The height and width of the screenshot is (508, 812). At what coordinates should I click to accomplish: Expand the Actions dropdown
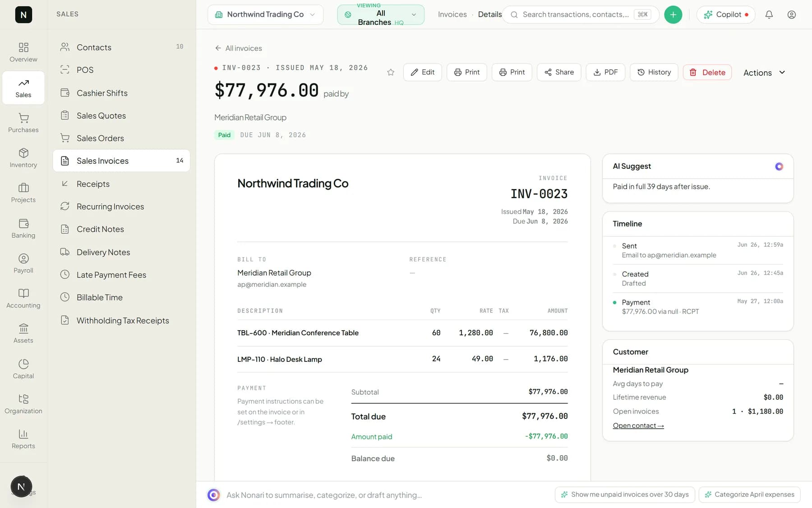coord(765,72)
